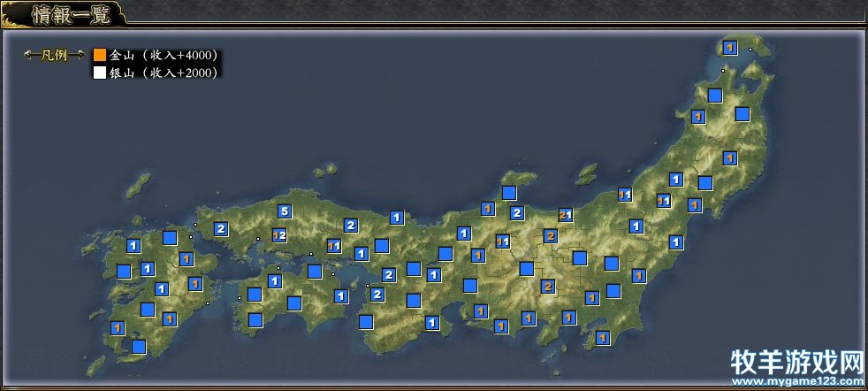Click the blank blue marker on Sado island
This screenshot has height=391, width=868.
509,193
